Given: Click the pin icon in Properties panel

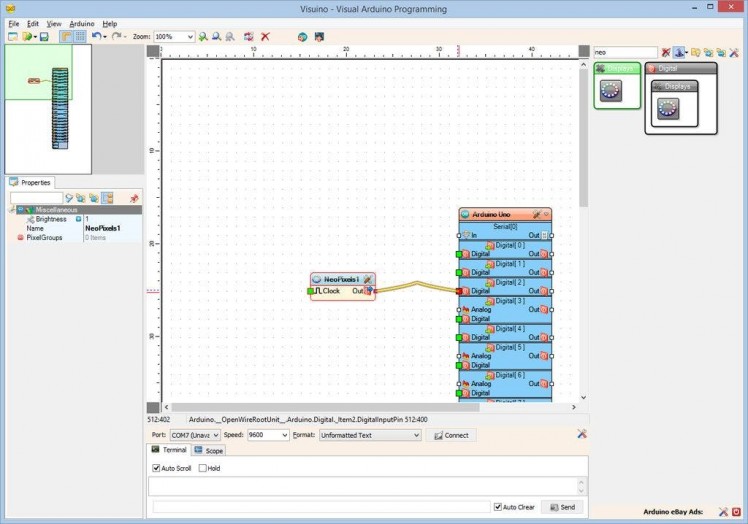Looking at the screenshot, I should click(134, 198).
